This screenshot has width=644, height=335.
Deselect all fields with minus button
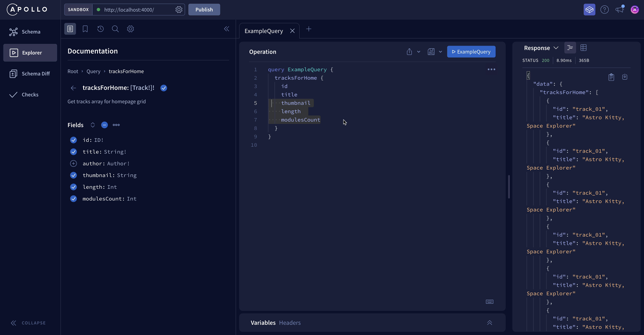click(104, 125)
